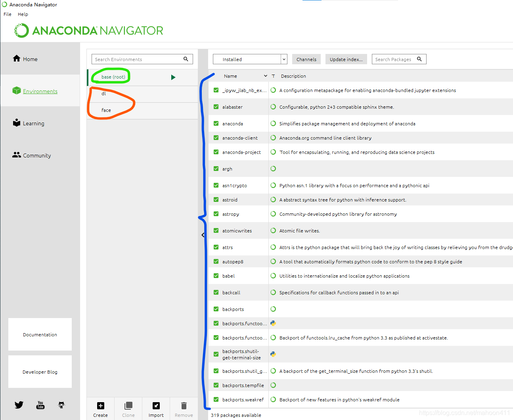Screen dimensions: 513x420
Task: Click the package type icon for alabaster
Action: [273, 107]
